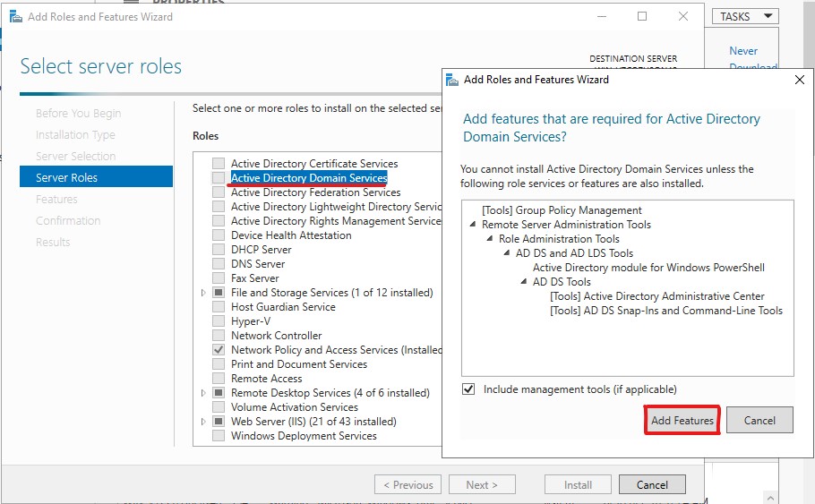Toggle Remote Desktop Services checkbox
Screen dimensions: 815x504
click(x=219, y=393)
